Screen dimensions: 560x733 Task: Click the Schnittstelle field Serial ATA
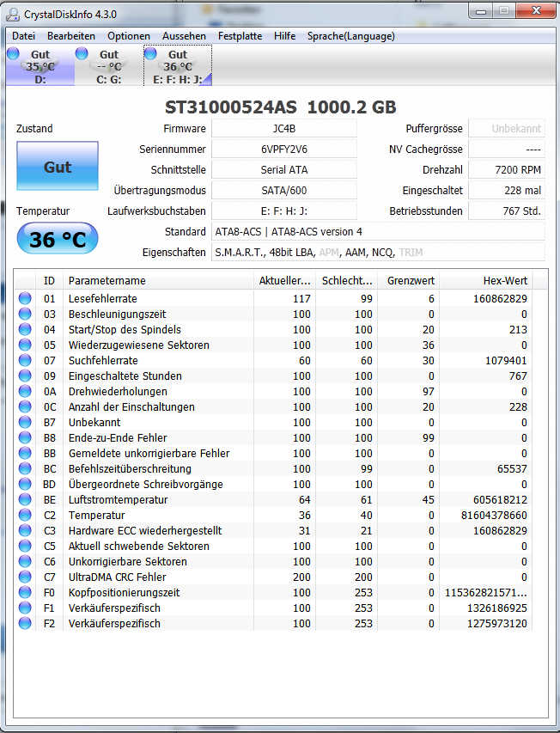point(284,169)
